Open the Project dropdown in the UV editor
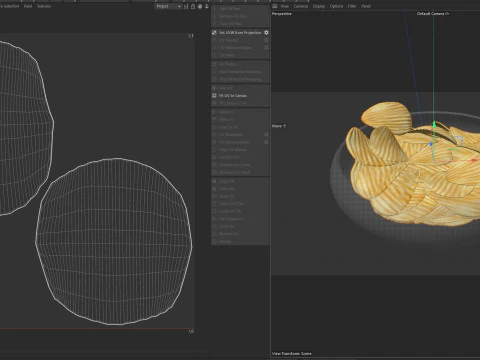The height and width of the screenshot is (360, 480). tap(168, 6)
